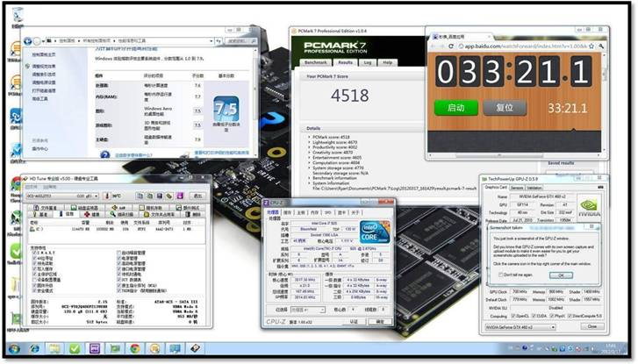Click Windows Start orb

pyautogui.click(x=14, y=348)
